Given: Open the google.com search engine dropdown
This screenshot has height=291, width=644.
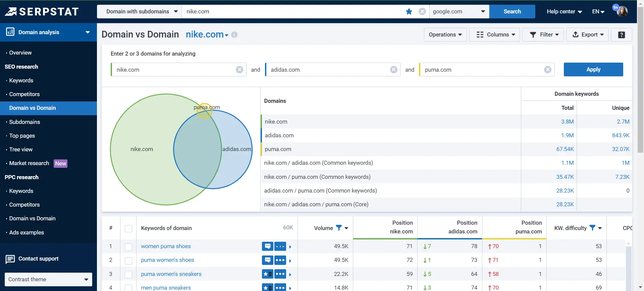Looking at the screenshot, I should [459, 11].
